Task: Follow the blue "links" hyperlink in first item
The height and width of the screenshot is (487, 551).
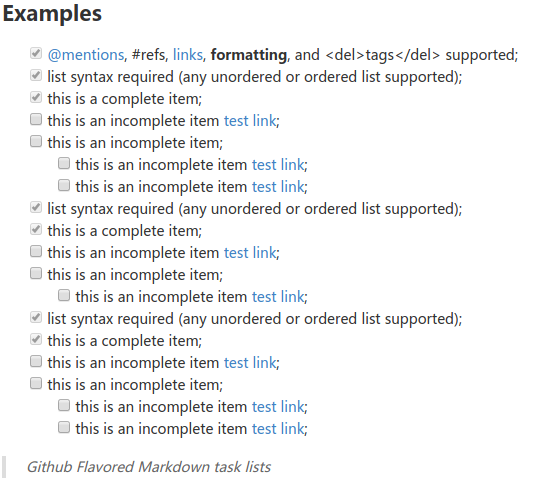Action: click(x=188, y=55)
